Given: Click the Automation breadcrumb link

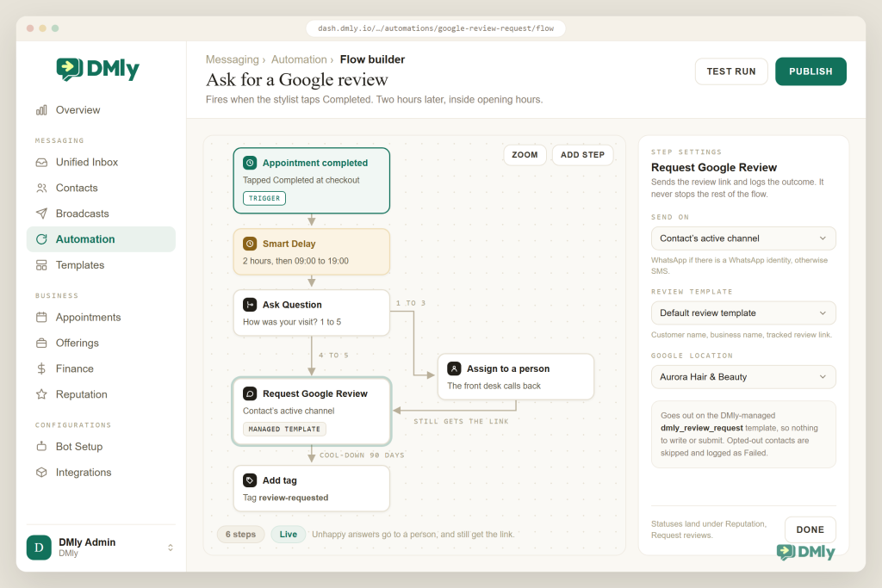Looking at the screenshot, I should click(x=299, y=59).
